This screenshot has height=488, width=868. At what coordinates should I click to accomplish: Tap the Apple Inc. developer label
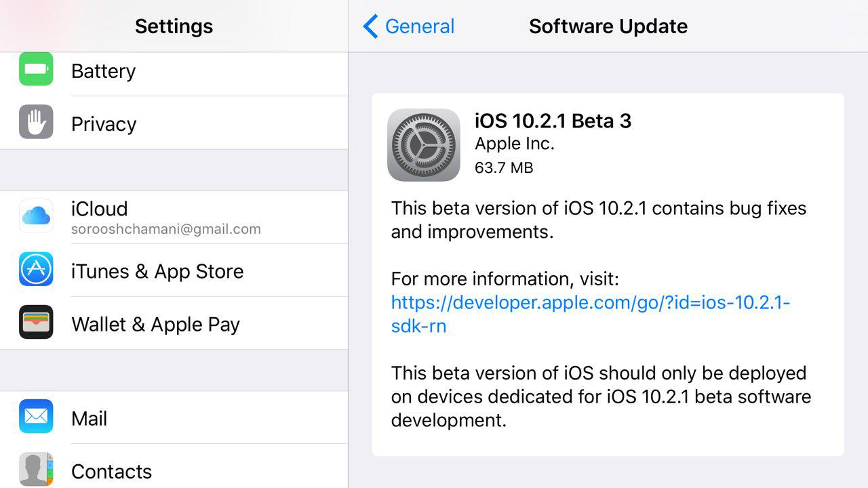(x=515, y=144)
